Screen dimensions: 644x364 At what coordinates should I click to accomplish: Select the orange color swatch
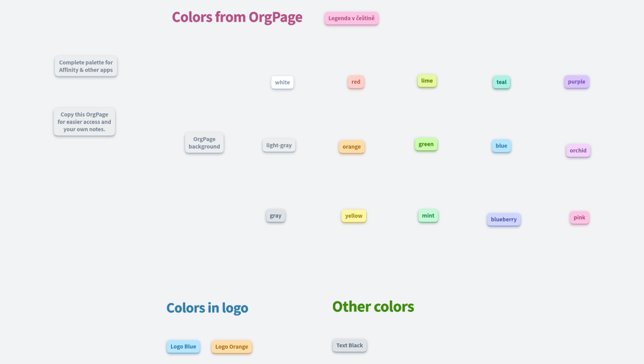coord(351,146)
